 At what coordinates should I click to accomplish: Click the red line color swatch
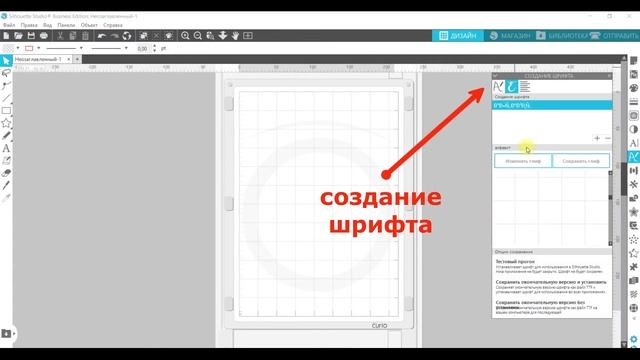29,48
